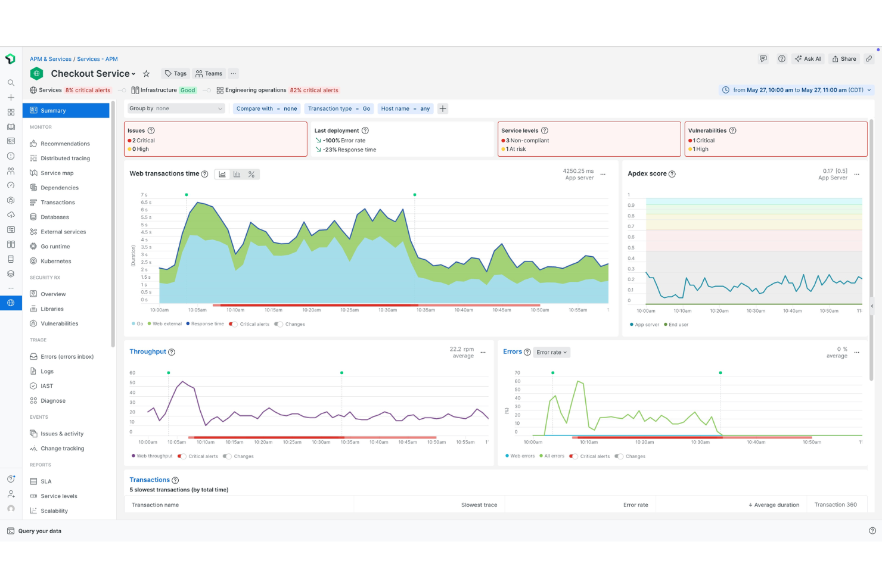
Task: Click the Query your data bar at bottom
Action: coord(39,531)
